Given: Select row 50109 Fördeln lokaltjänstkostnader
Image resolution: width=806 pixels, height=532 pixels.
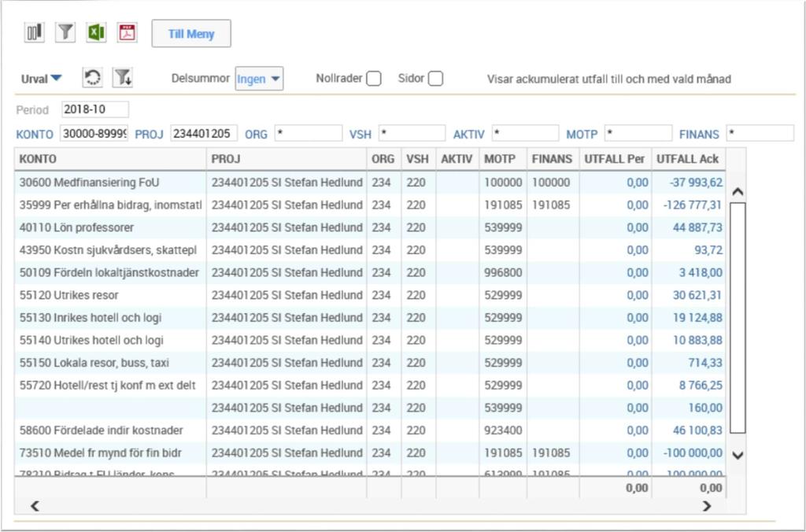Looking at the screenshot, I should tap(370, 273).
